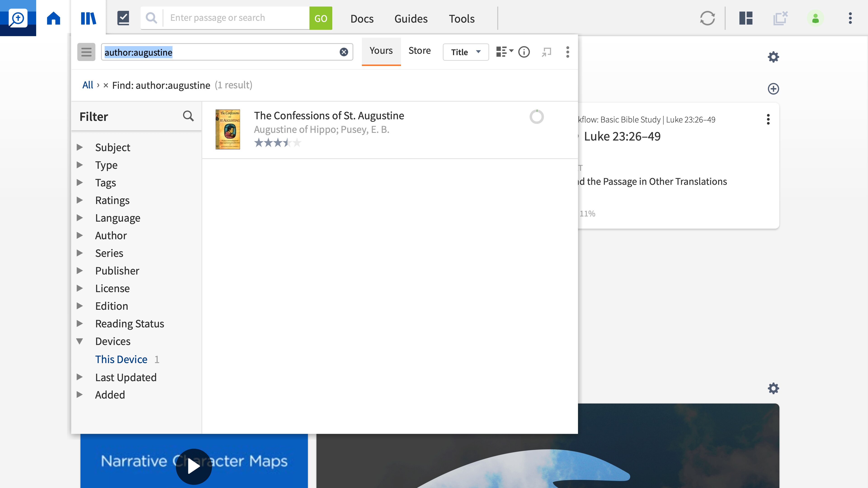The height and width of the screenshot is (488, 868).
Task: Expand the Last Updated filter
Action: tap(80, 377)
